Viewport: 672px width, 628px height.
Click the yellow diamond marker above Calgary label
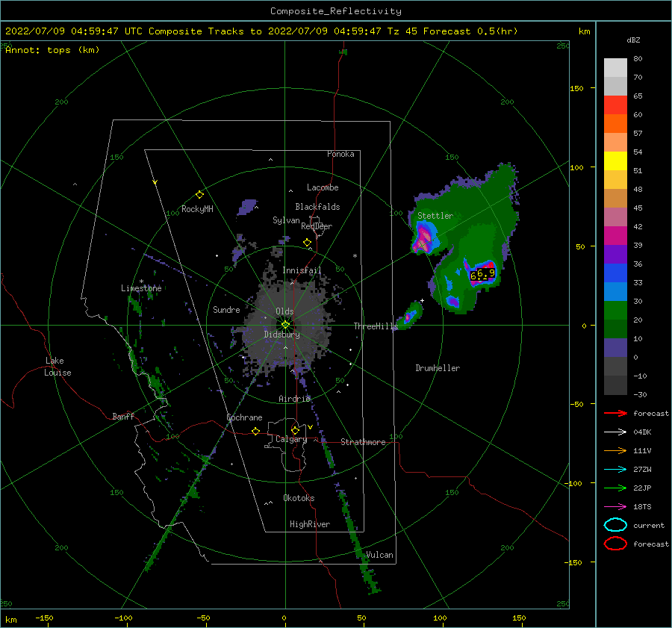coord(295,430)
